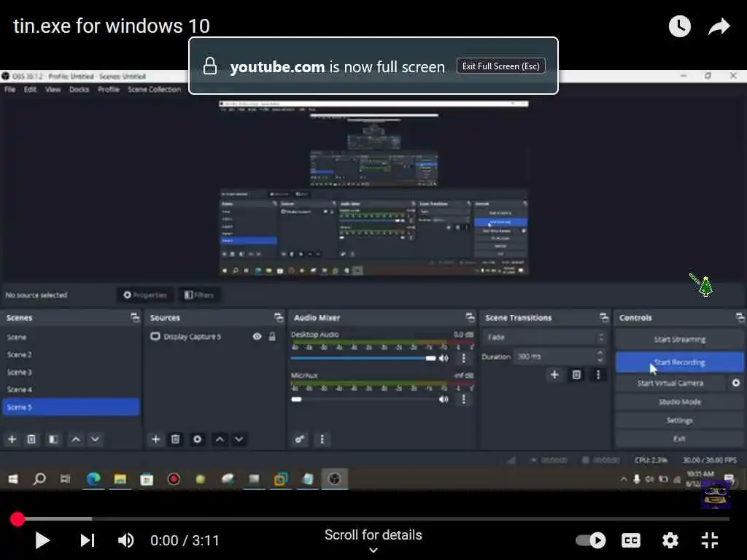This screenshot has height=560, width=747.
Task: Open Desktop Audio options menu dots
Action: [x=463, y=358]
